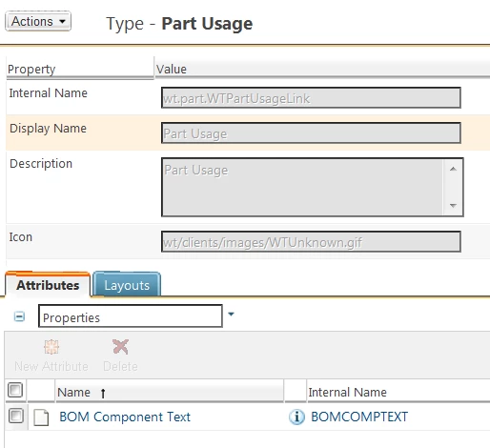Click the Delete attribute X icon

[120, 347]
